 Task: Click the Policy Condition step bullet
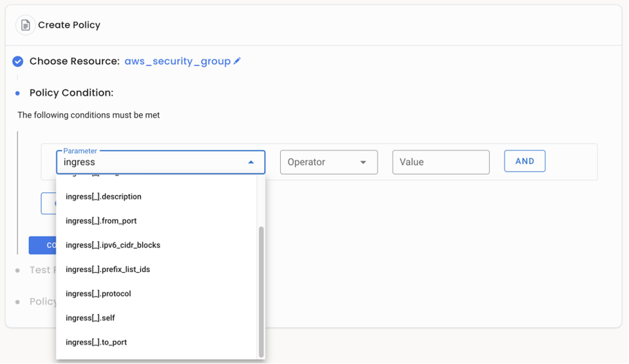pos(17,93)
